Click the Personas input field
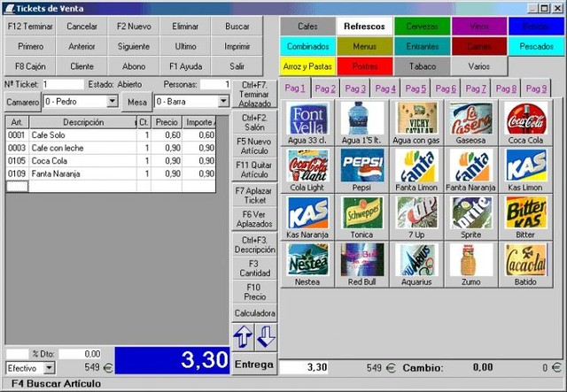Viewport: 567px width, 392px height. pos(215,85)
